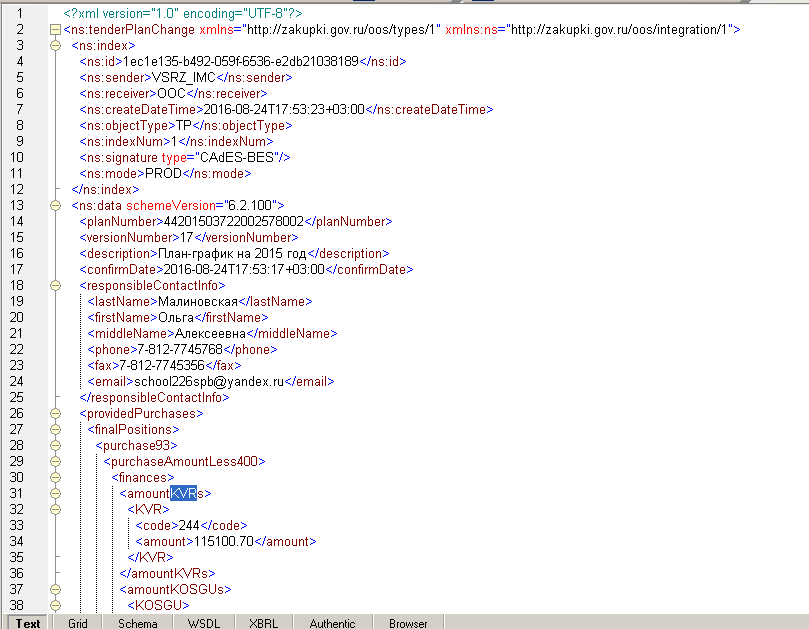809x629 pixels.
Task: Collapse the purchase93 fold marker
Action: (55, 446)
